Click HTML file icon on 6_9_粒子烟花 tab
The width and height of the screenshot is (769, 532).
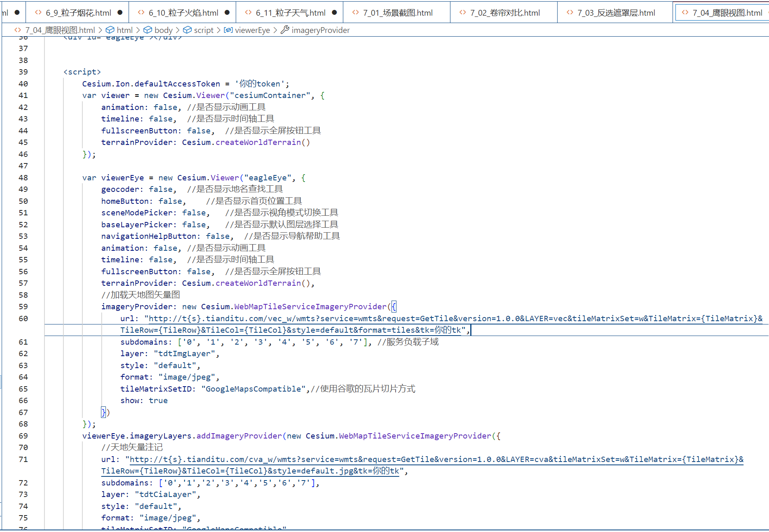pos(38,12)
